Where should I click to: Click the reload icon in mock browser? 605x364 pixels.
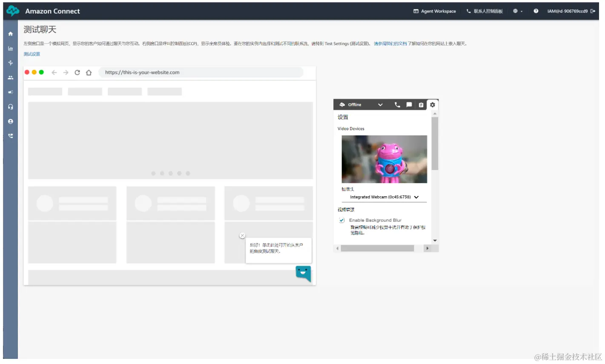pos(77,72)
